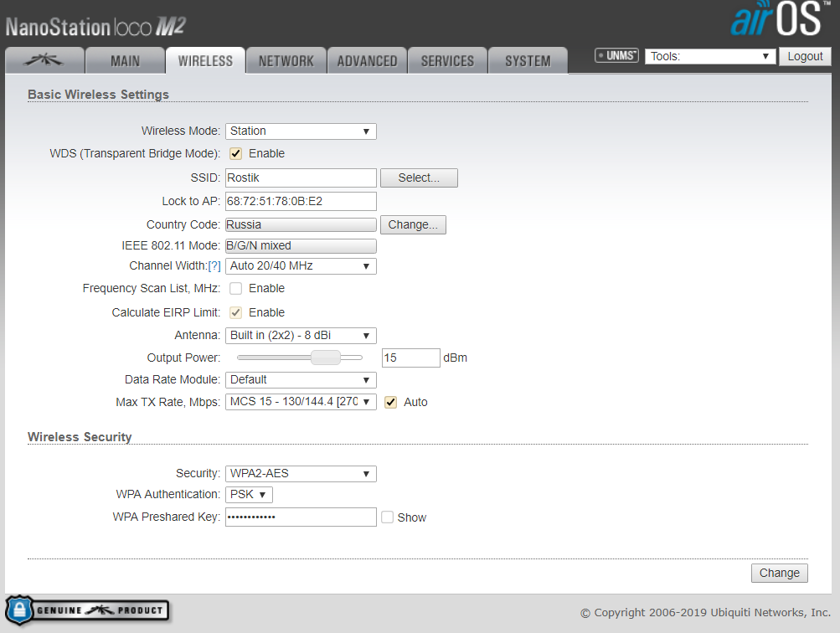Click the Logout button
Image resolution: width=840 pixels, height=633 pixels.
point(805,56)
